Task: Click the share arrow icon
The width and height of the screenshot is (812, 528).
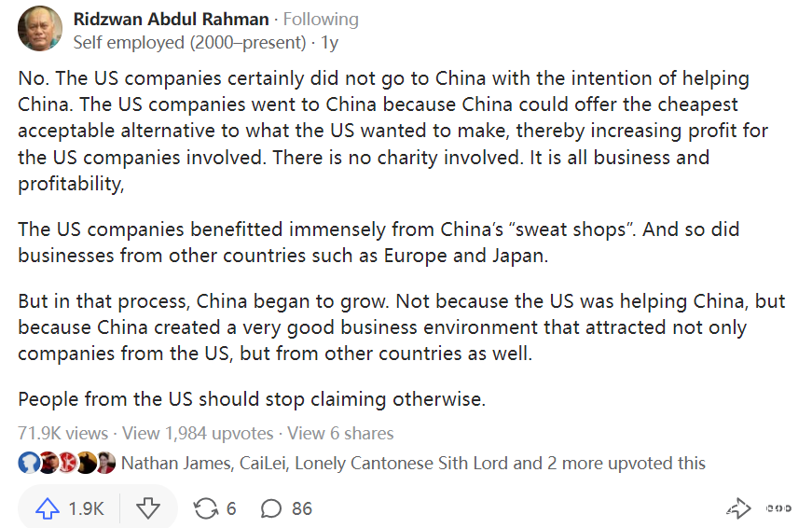Action: coord(738,508)
